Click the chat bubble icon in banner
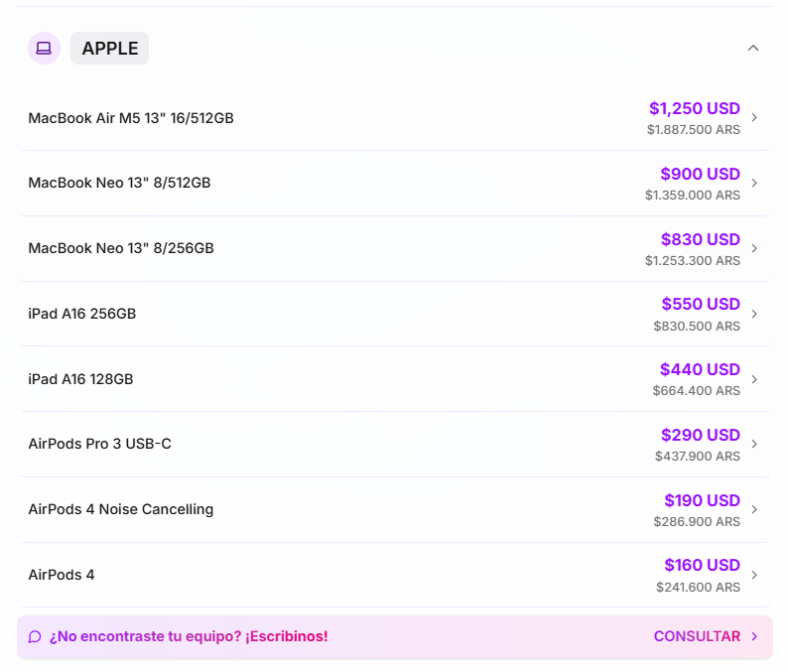The width and height of the screenshot is (788, 672). pyautogui.click(x=35, y=637)
